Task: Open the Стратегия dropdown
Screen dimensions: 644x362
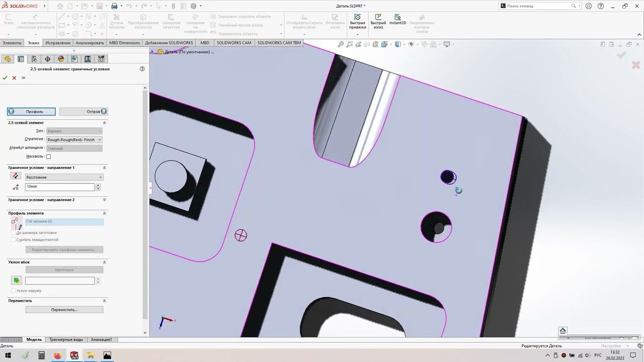Action: [74, 140]
